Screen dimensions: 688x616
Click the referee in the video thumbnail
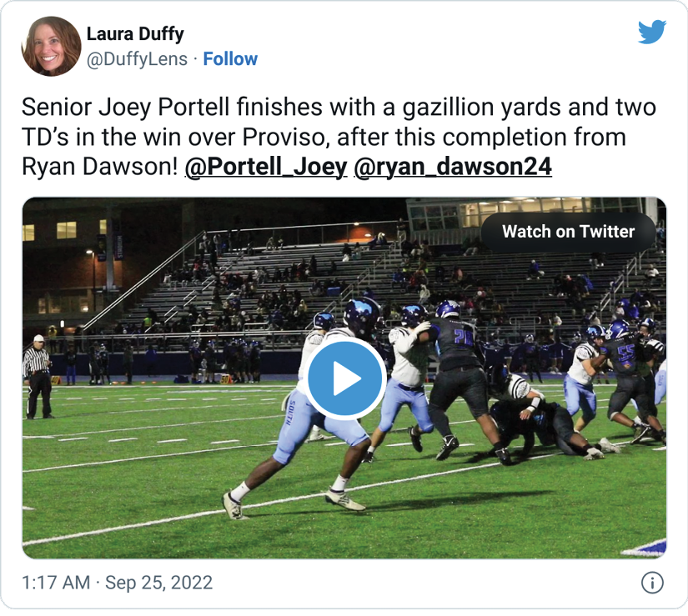37,373
